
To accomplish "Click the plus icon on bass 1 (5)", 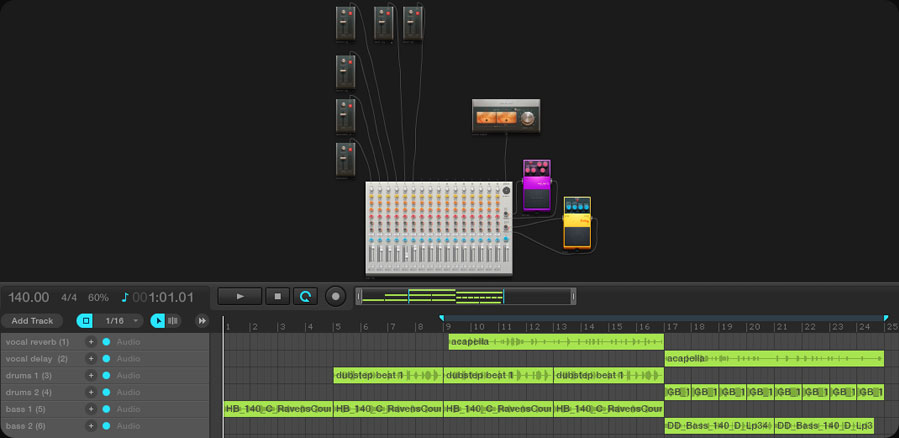I will [x=91, y=409].
